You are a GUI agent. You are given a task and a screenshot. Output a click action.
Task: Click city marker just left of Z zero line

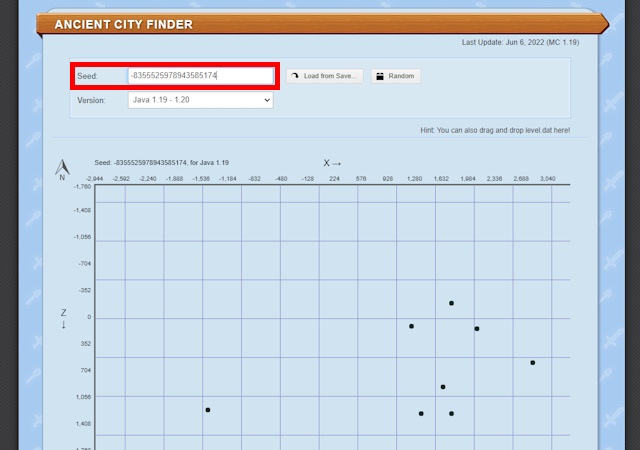[411, 326]
